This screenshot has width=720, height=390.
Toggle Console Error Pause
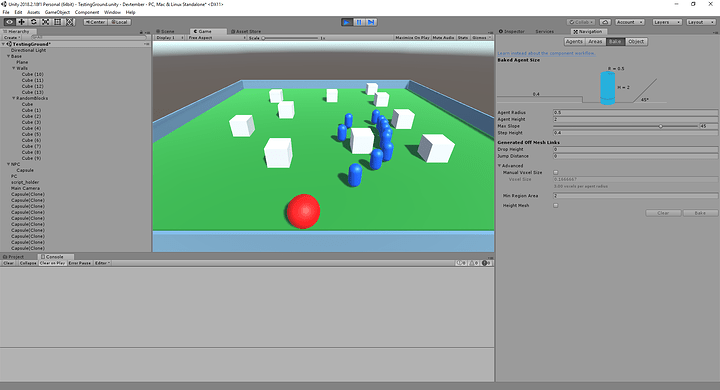pyautogui.click(x=79, y=263)
